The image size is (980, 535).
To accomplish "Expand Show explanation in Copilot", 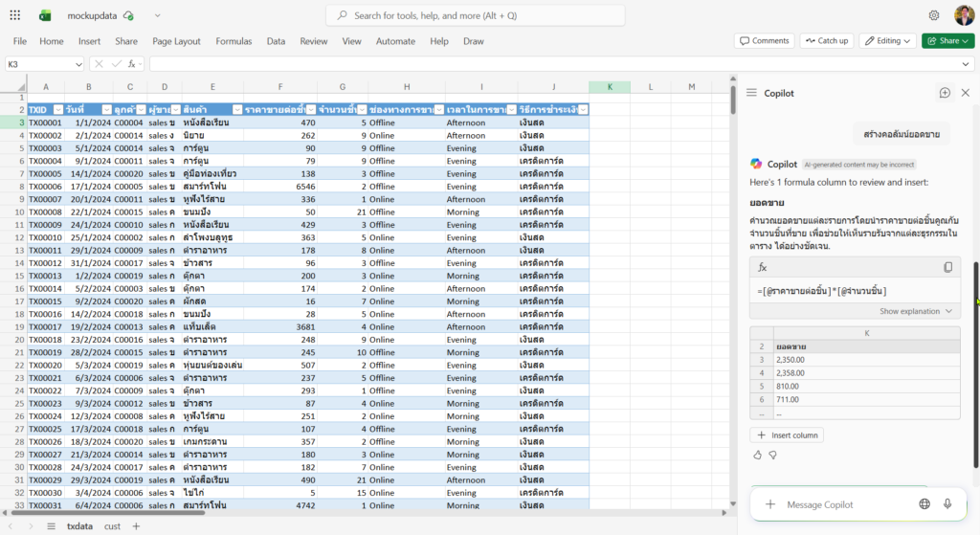I will coord(916,311).
